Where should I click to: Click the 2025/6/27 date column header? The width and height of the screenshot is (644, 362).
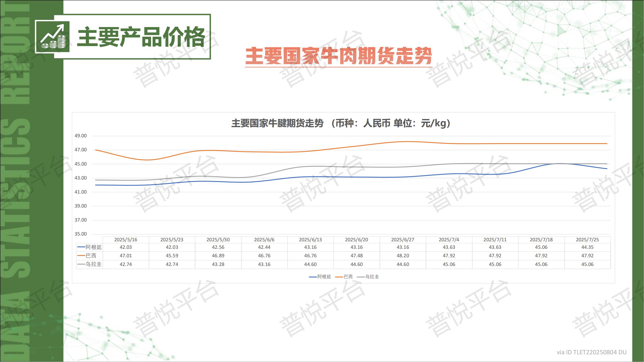403,240
